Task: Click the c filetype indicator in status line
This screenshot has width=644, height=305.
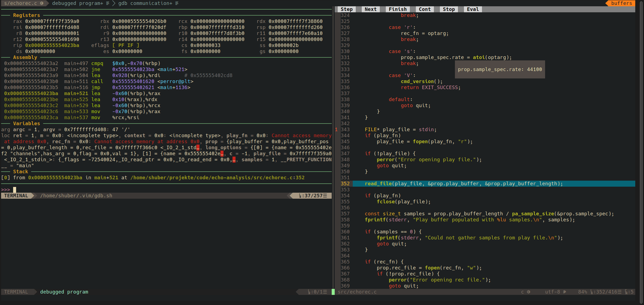Action: 522,292
